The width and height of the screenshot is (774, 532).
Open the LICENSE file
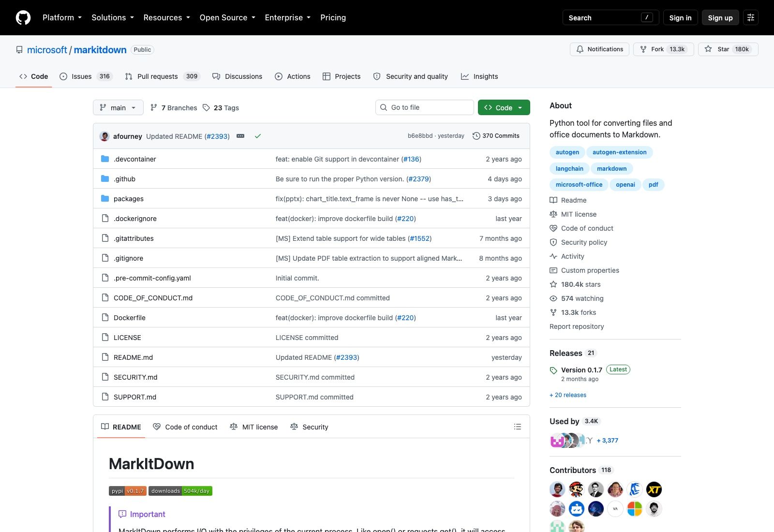[x=127, y=338]
